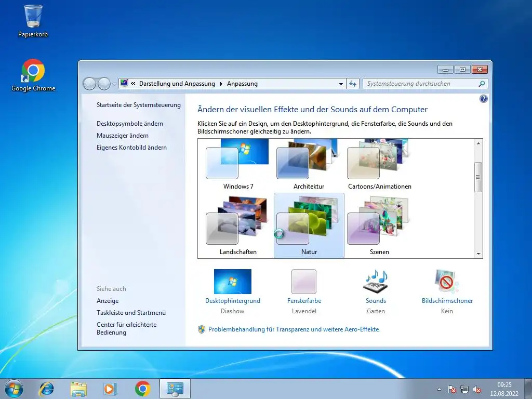Close the Anpassung window
Image resolution: width=532 pixels, height=399 pixels.
tap(480, 70)
